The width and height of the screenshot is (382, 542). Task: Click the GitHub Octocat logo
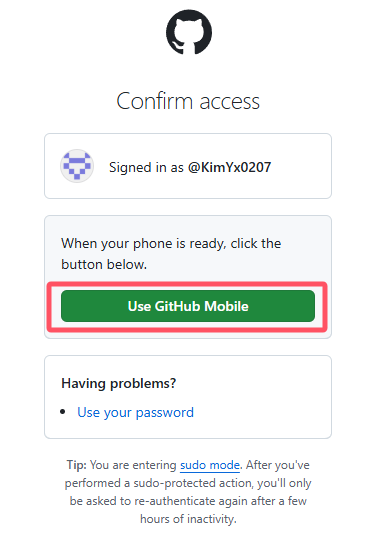coord(189,32)
